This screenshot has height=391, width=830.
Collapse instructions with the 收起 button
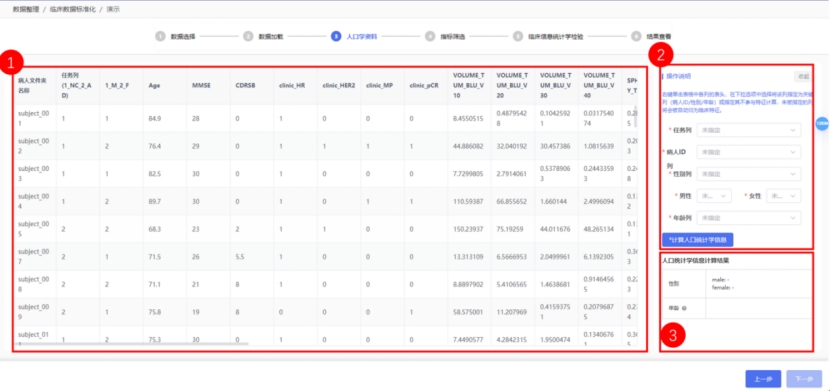pos(803,76)
